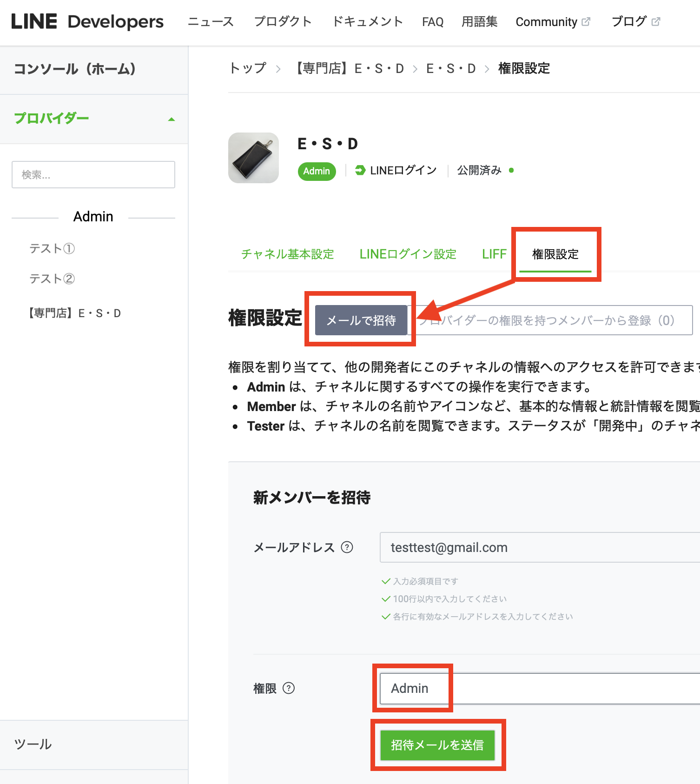Open the プロダクト menu item

coord(283,22)
